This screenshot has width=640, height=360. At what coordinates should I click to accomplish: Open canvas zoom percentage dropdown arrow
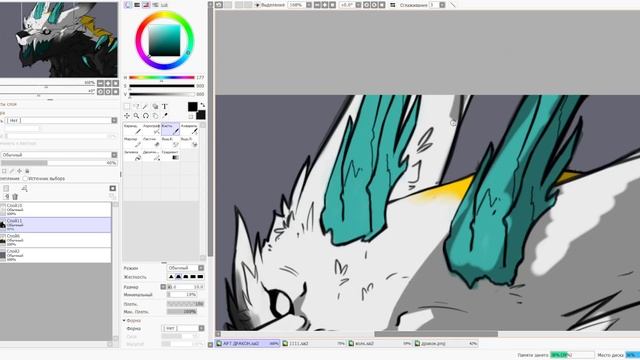309,5
